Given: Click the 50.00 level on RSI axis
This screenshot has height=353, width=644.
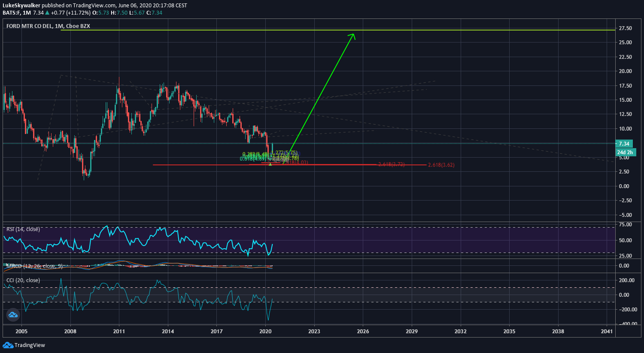Looking at the screenshot, I should click(x=626, y=240).
